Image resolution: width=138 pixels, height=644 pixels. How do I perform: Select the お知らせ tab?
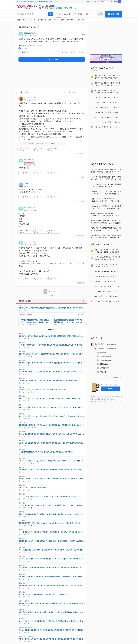click(x=88, y=14)
